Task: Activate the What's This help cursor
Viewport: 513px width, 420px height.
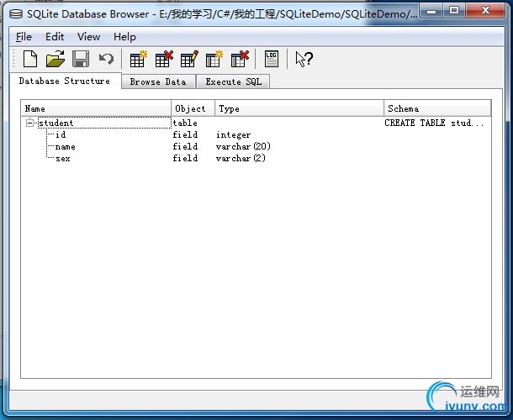Action: tap(304, 59)
